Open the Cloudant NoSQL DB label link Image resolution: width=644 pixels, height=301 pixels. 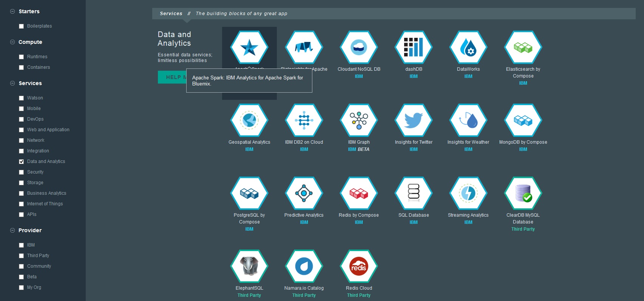coord(359,69)
